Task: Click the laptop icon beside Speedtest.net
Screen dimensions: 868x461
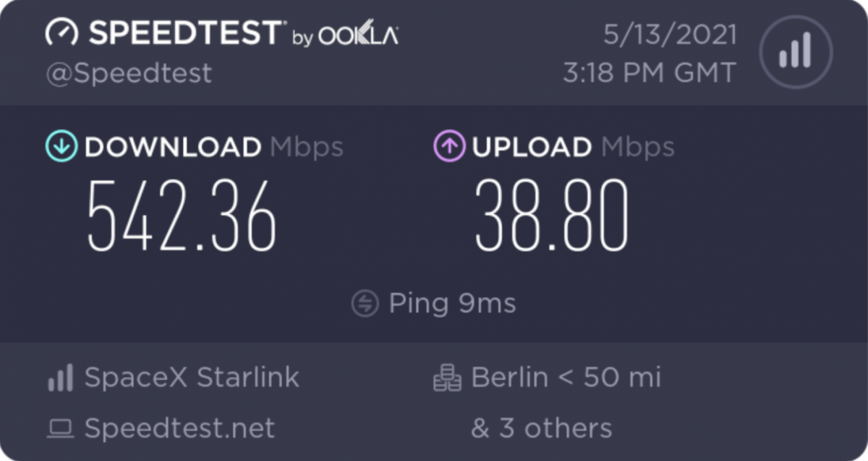Action: coord(61,428)
